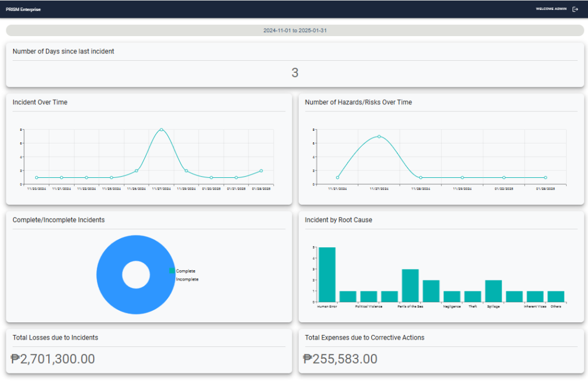Image resolution: width=588 pixels, height=382 pixels.
Task: Click the green legend marker beside Complete
Action: [x=171, y=271]
